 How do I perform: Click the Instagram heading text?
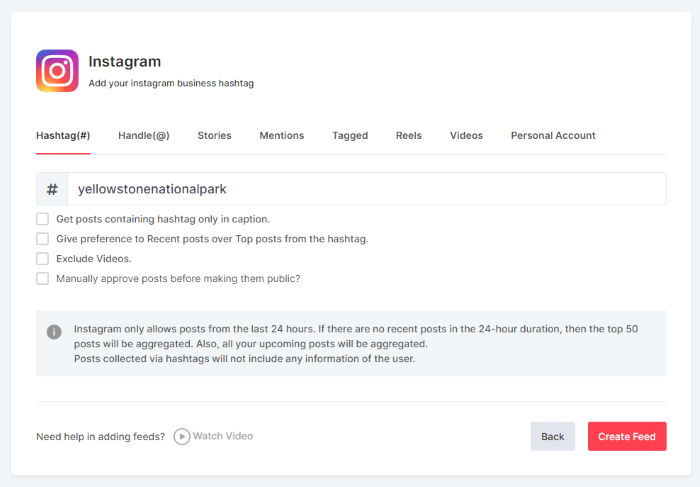click(125, 62)
